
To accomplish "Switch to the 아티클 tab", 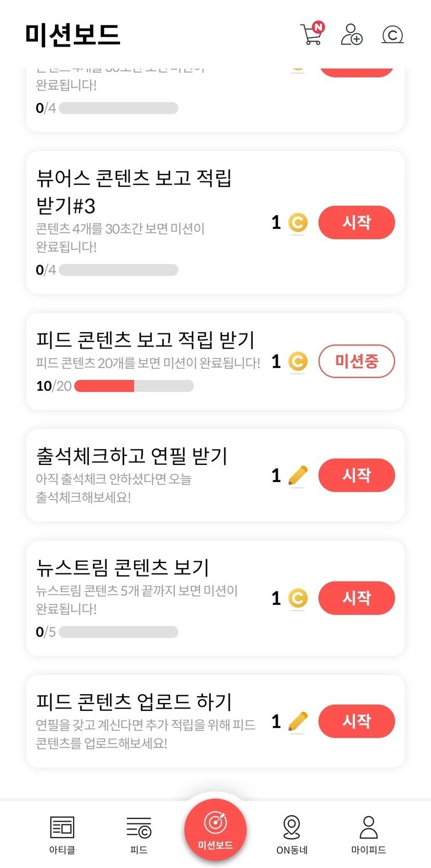I will (62, 833).
